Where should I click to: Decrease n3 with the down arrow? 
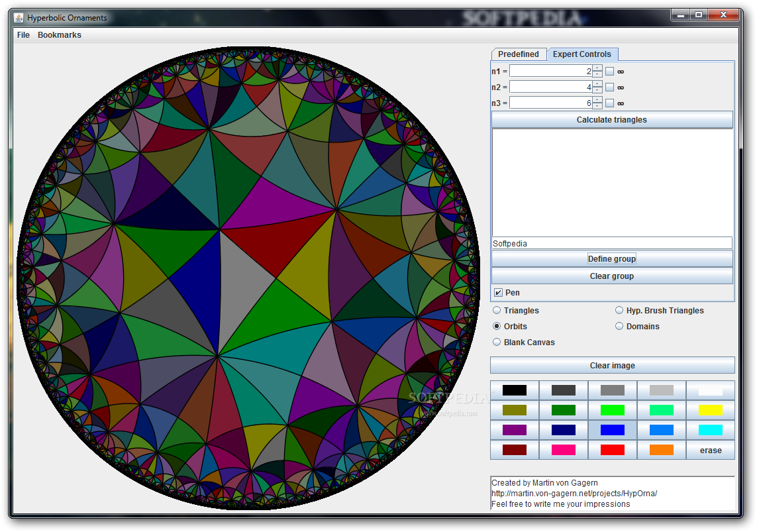597,106
